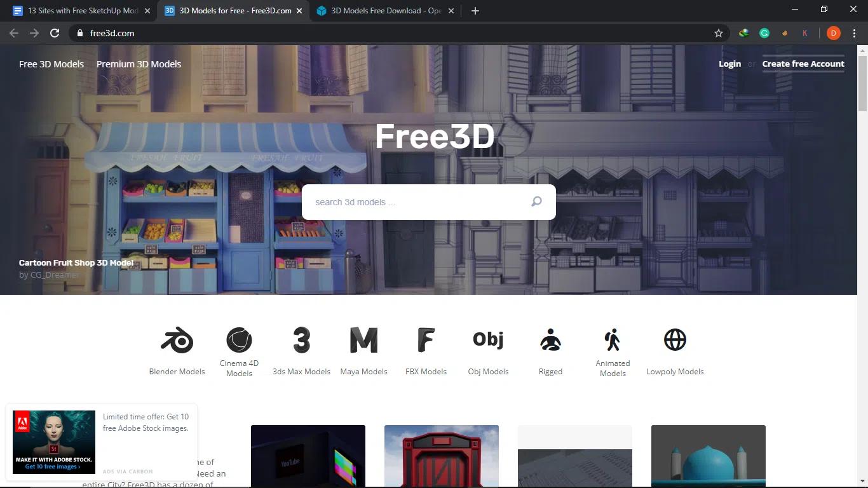Open the Chrome three-dot menu
This screenshot has width=868, height=488.
tap(855, 32)
